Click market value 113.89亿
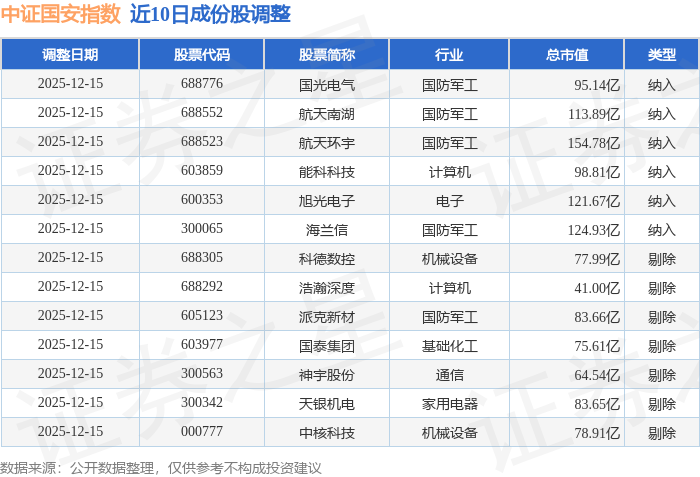The image size is (700, 477). pos(594,114)
